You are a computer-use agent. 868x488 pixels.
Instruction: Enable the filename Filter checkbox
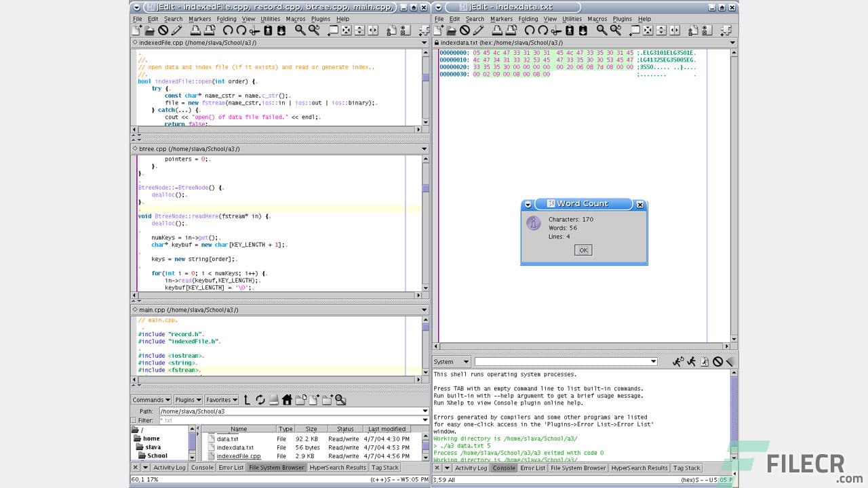[134, 420]
